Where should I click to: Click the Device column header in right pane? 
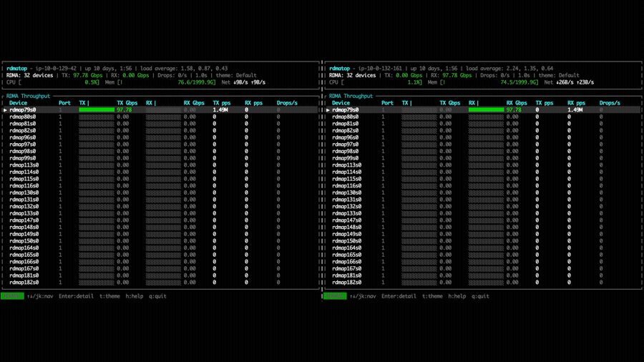click(341, 103)
